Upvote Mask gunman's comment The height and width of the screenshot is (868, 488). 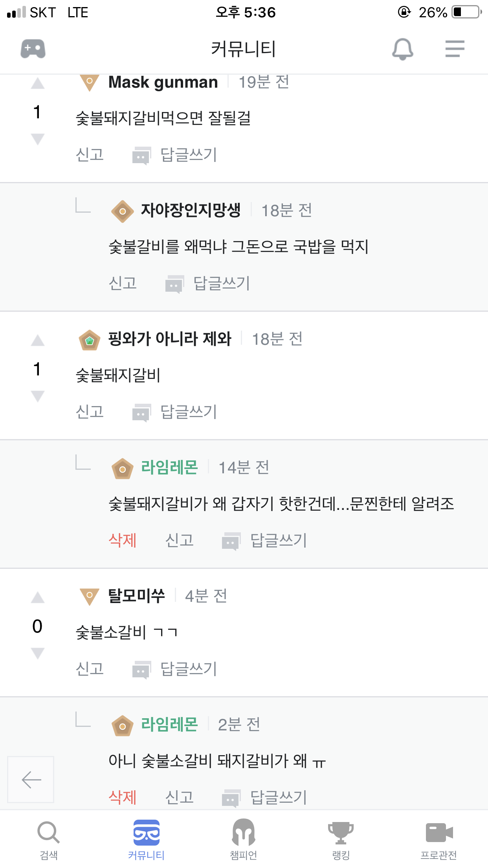point(38,84)
